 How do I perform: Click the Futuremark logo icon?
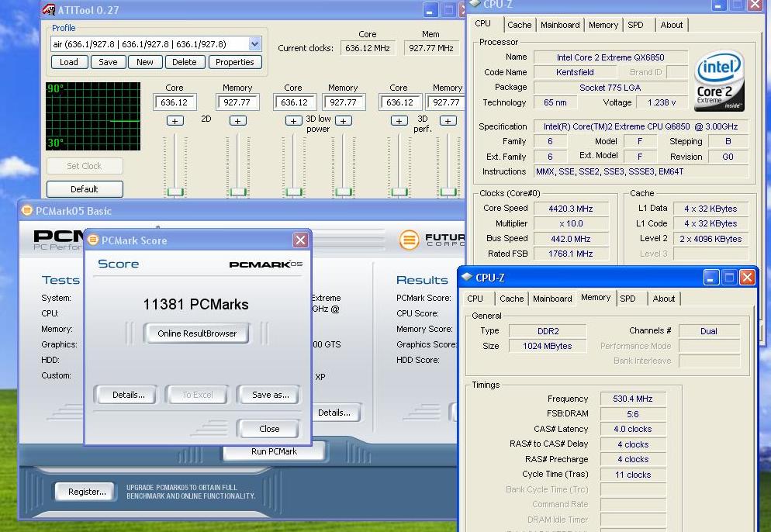pyautogui.click(x=409, y=240)
